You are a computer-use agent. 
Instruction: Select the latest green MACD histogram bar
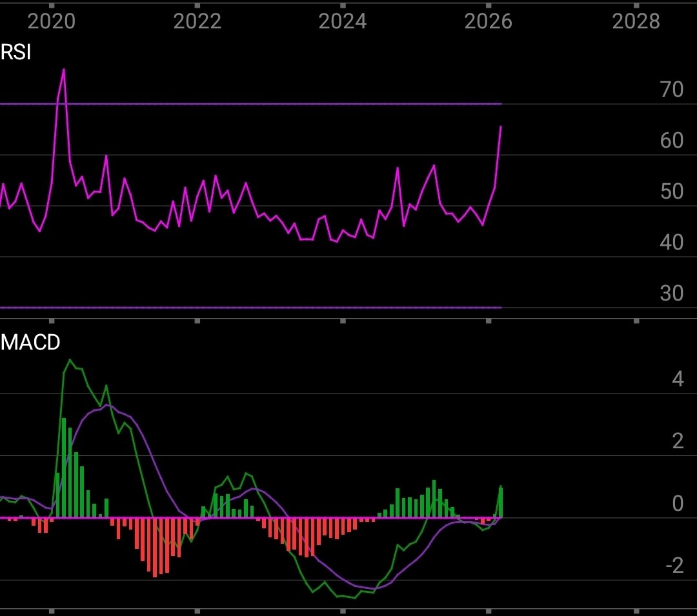pos(501,502)
